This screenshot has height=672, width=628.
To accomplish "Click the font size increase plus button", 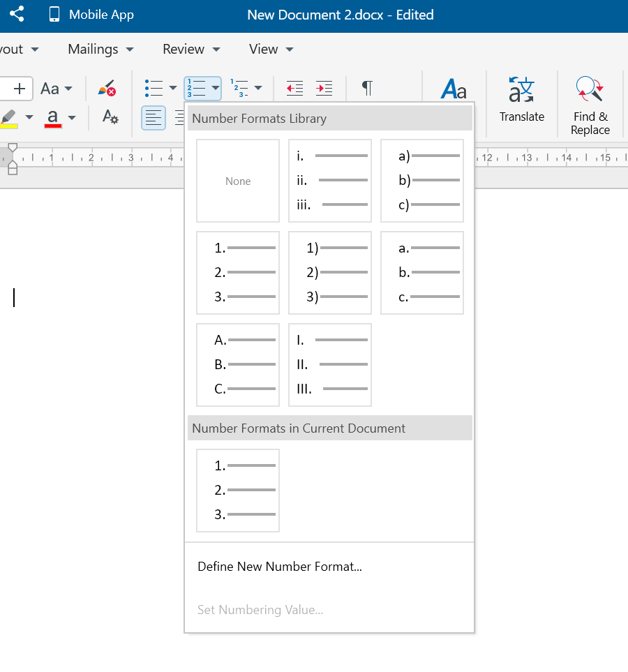I will [x=20, y=89].
